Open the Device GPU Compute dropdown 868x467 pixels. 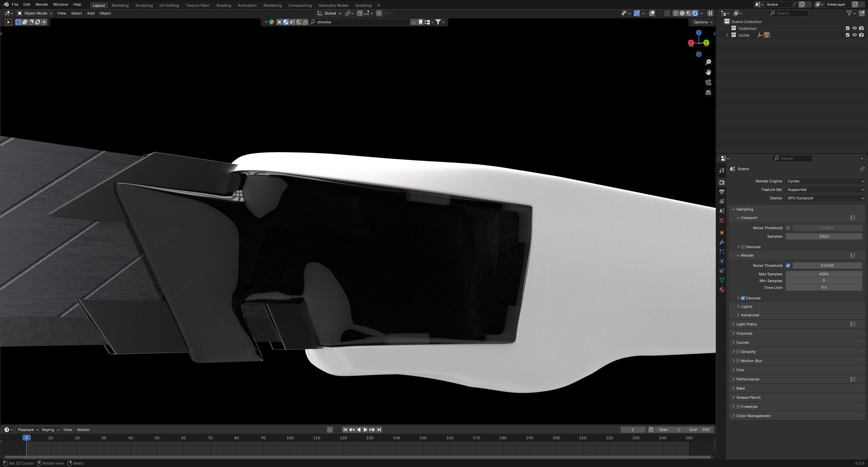pos(825,198)
